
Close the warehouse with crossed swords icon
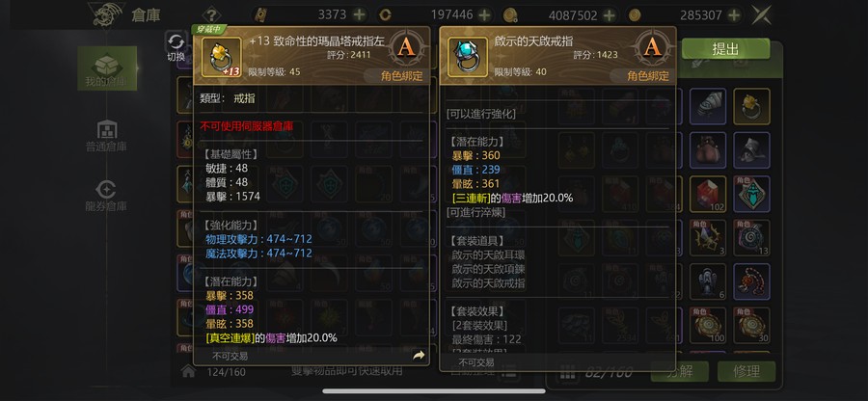pyautogui.click(x=762, y=14)
